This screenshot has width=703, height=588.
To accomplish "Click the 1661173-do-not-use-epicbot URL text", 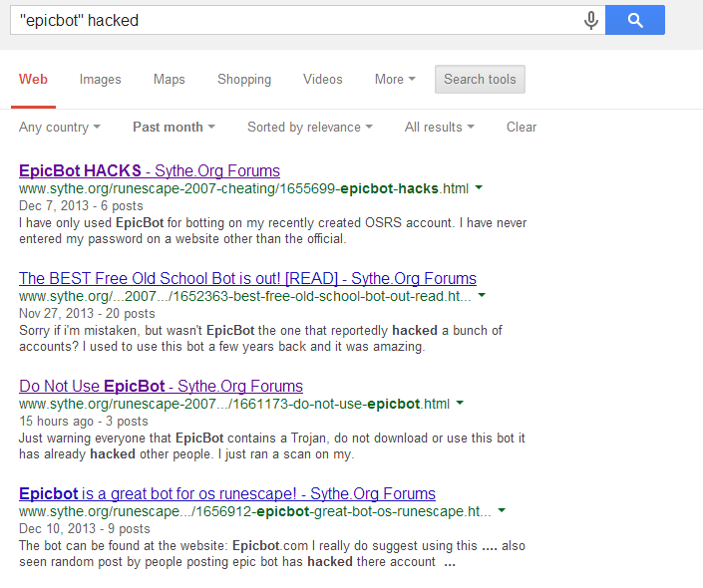I will pos(234,404).
